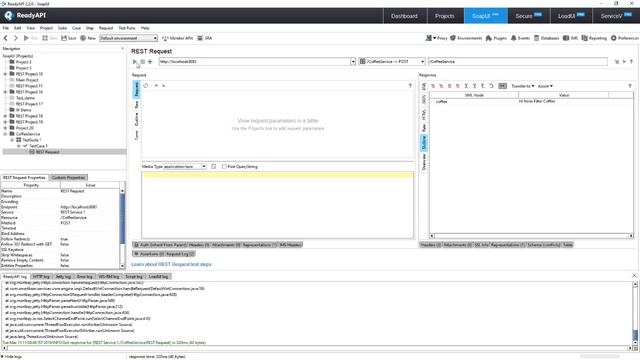The height and width of the screenshot is (360, 640).
Task: Open Databases from the toolbar
Action: point(547,38)
